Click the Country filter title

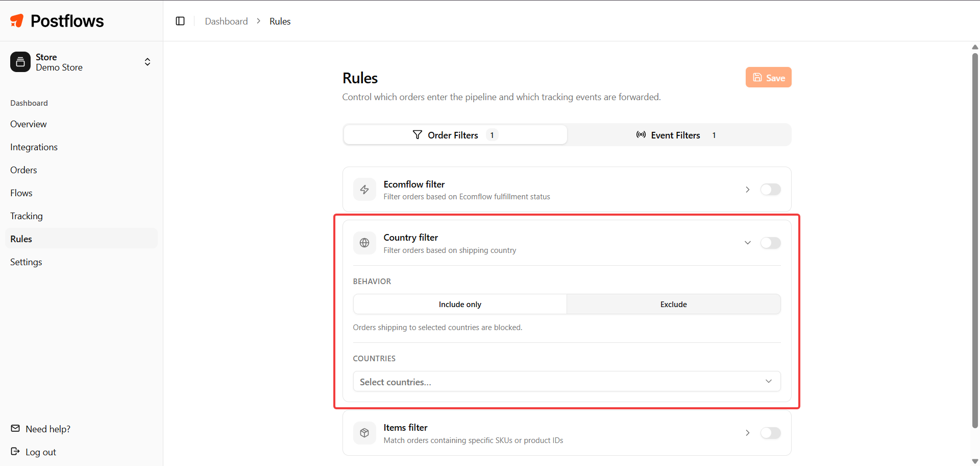(x=411, y=237)
